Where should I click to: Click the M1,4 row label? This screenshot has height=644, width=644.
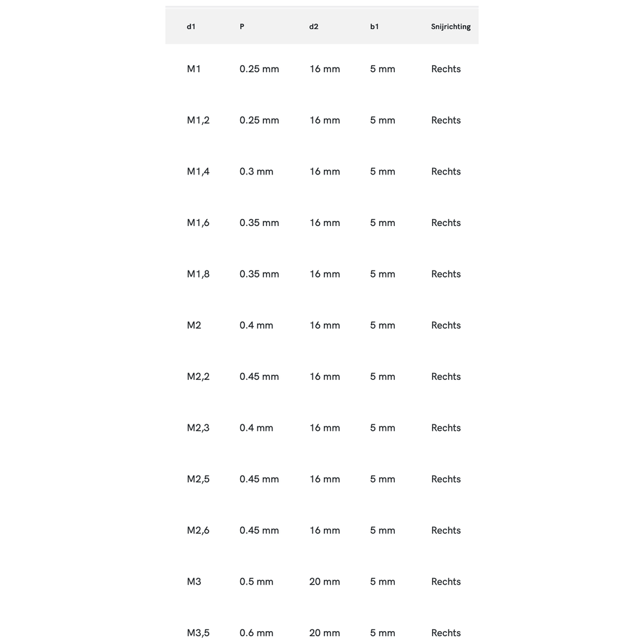198,171
